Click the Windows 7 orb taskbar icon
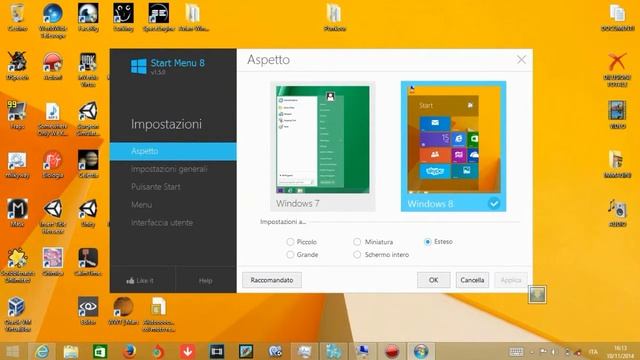The height and width of the screenshot is (360, 640). pos(421,351)
